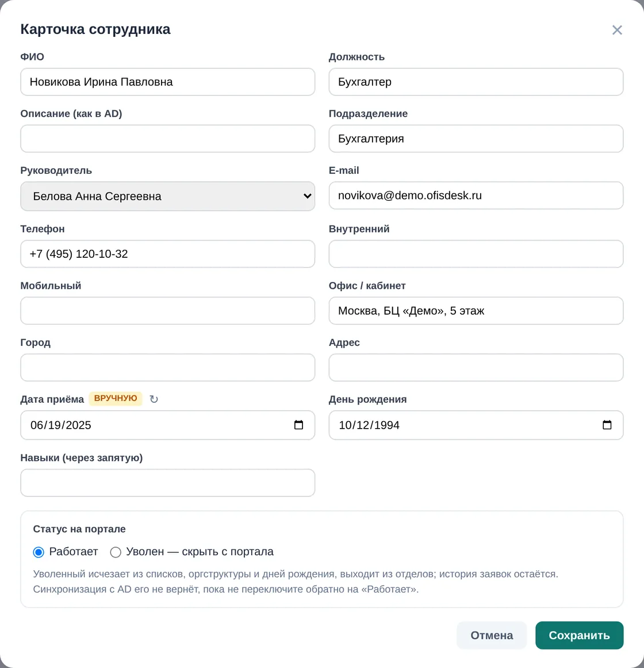Choose Уволен — скрыть с портала option
The height and width of the screenshot is (668, 644).
[116, 552]
